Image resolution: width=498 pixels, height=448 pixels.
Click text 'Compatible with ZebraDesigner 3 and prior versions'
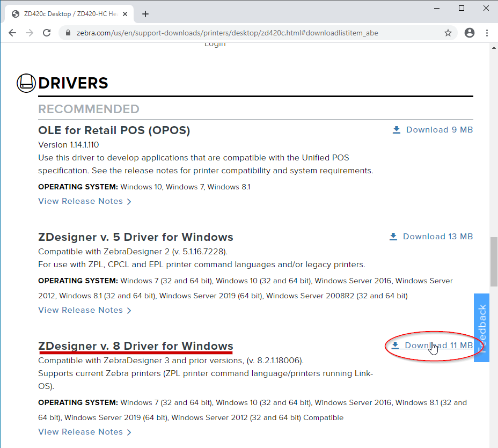(x=141, y=361)
